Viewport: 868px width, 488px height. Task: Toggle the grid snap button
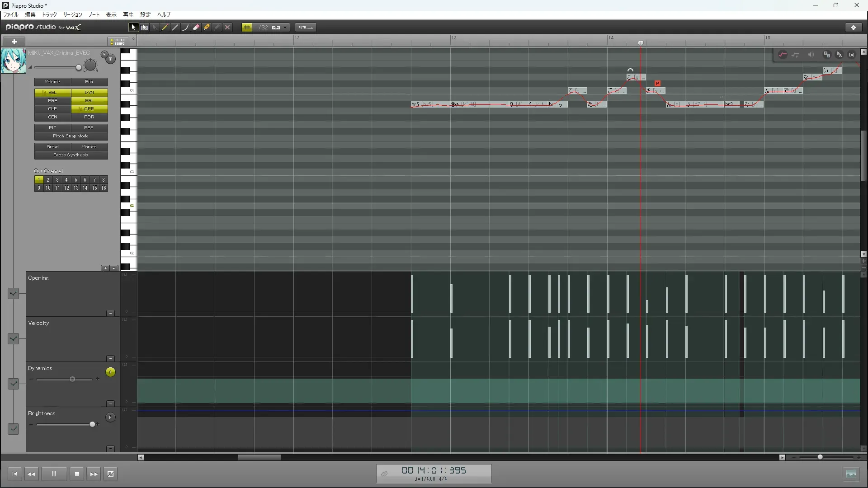[247, 28]
